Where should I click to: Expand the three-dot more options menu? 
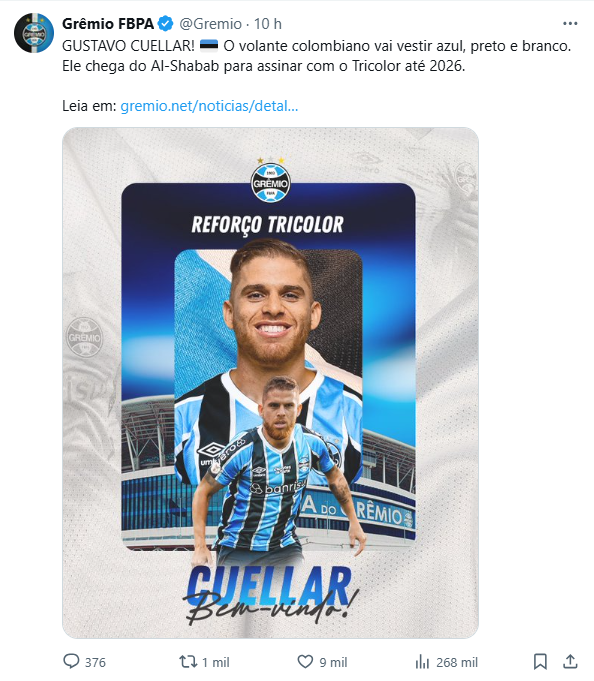(x=570, y=24)
